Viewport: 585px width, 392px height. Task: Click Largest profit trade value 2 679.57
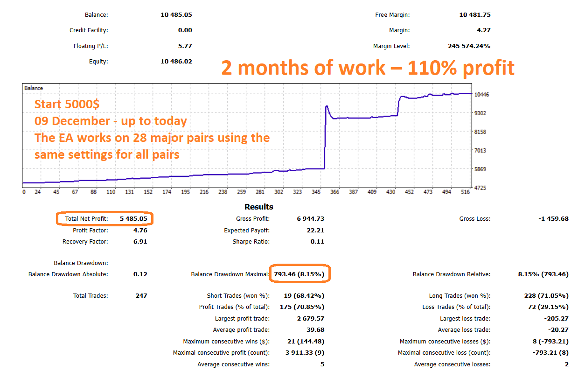(310, 319)
